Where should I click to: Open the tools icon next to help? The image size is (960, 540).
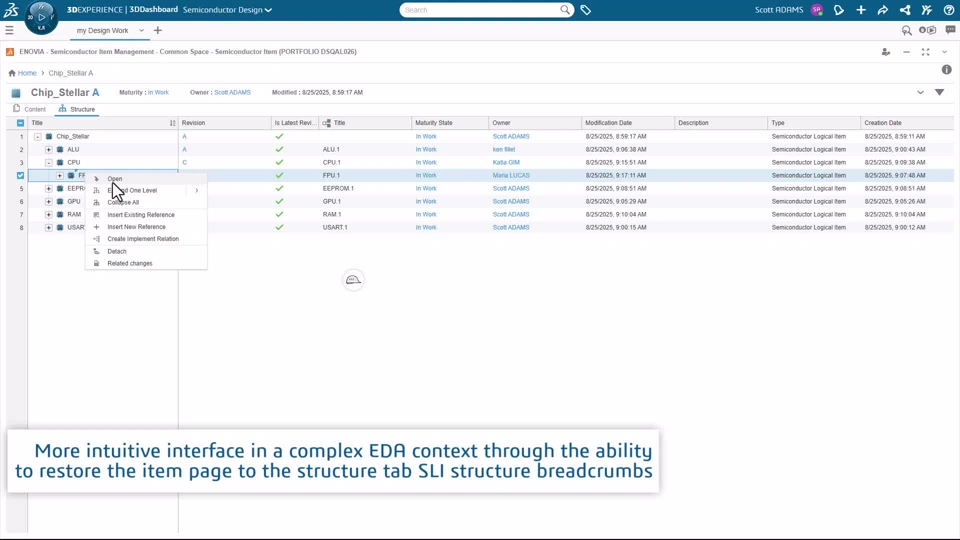(x=927, y=10)
